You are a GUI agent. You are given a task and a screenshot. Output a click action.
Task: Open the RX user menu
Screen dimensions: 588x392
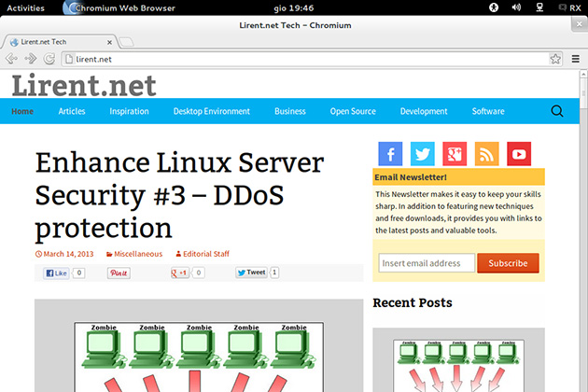click(569, 7)
